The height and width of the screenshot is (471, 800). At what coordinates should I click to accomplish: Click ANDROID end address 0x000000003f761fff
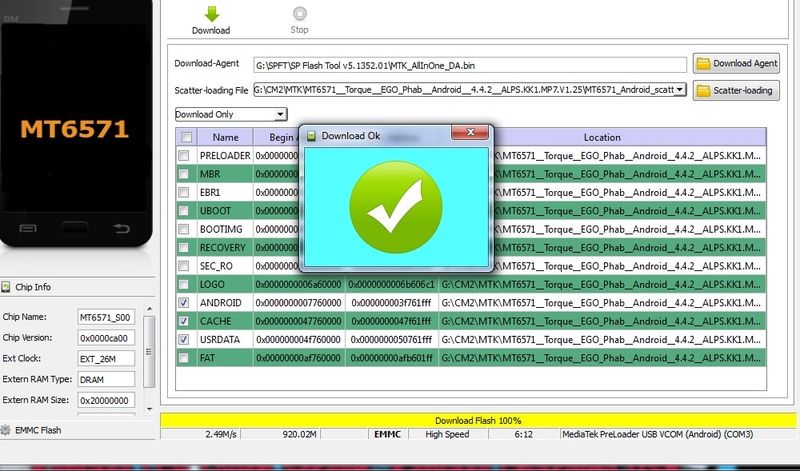pyautogui.click(x=391, y=303)
